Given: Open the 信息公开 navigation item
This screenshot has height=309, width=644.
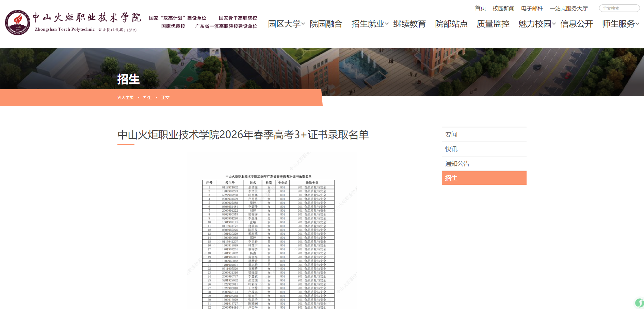Looking at the screenshot, I should point(576,24).
